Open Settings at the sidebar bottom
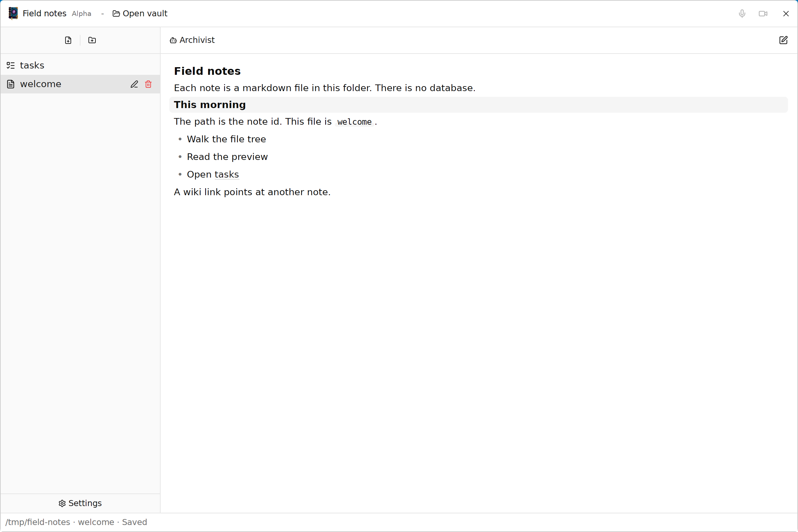798x532 pixels. [x=80, y=503]
